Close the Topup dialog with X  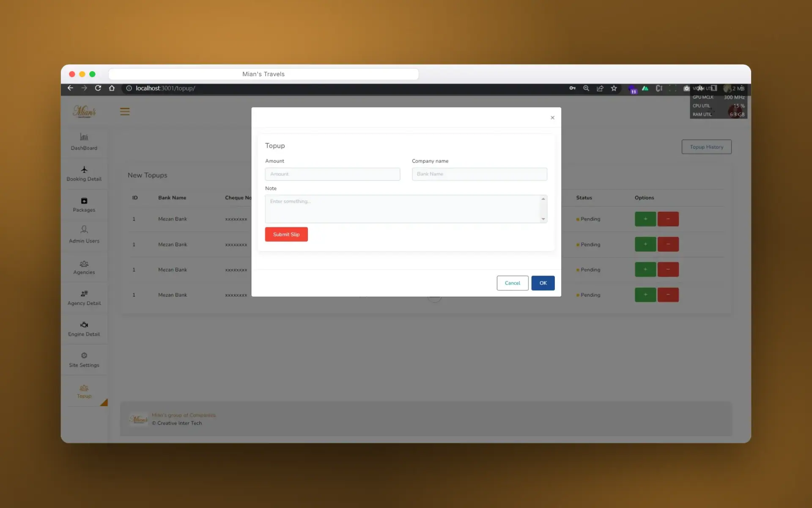pos(552,118)
